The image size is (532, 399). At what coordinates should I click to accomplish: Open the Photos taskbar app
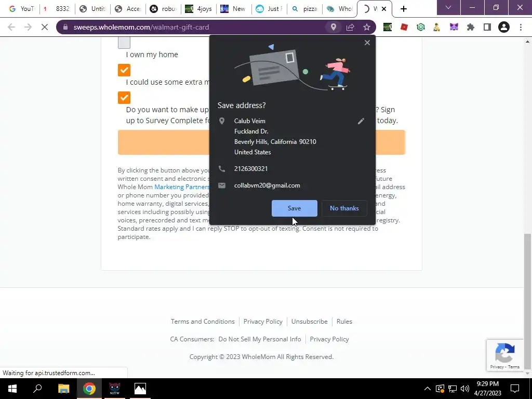click(x=140, y=389)
